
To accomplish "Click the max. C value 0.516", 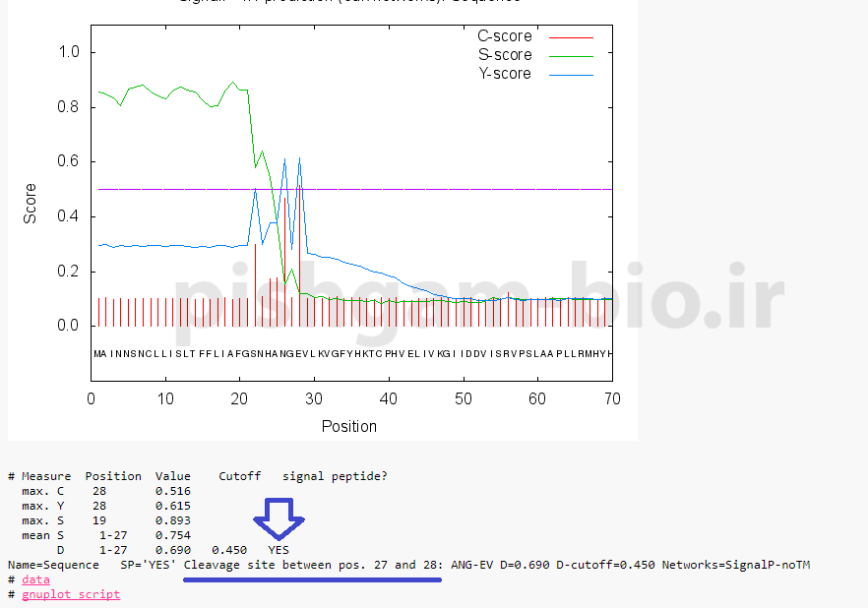I will (173, 491).
